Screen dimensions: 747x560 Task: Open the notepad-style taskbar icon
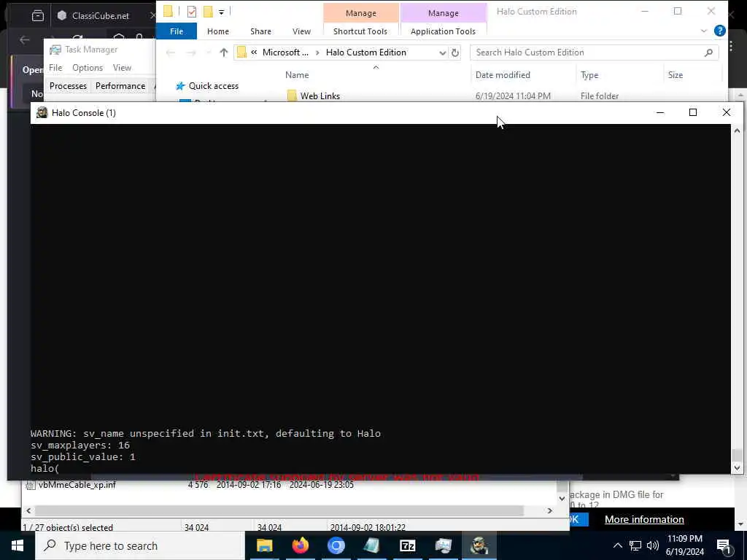pyautogui.click(x=371, y=545)
